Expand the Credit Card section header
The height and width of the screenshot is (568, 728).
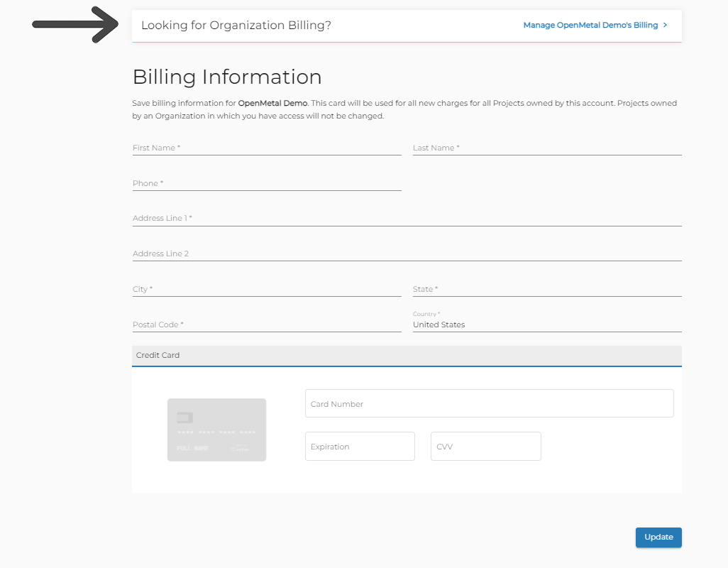407,355
